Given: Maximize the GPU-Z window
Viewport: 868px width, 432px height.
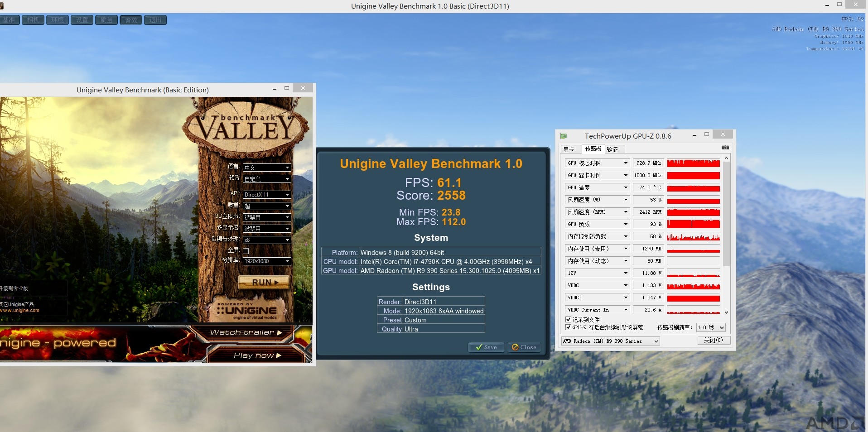Looking at the screenshot, I should [x=706, y=134].
